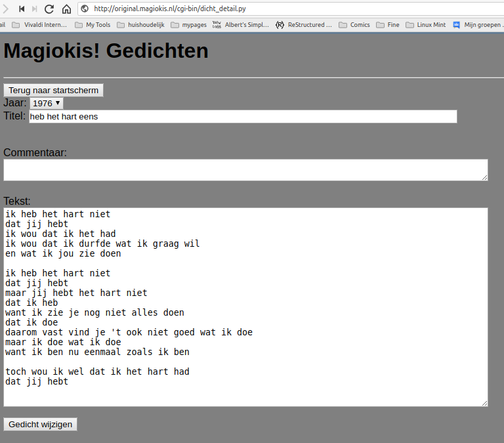
Task: Open the Linux Mint bookmark folder
Action: (425, 25)
